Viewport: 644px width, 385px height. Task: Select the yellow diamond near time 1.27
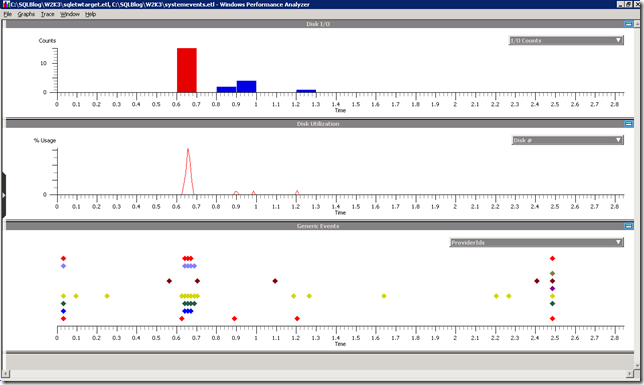tap(309, 296)
